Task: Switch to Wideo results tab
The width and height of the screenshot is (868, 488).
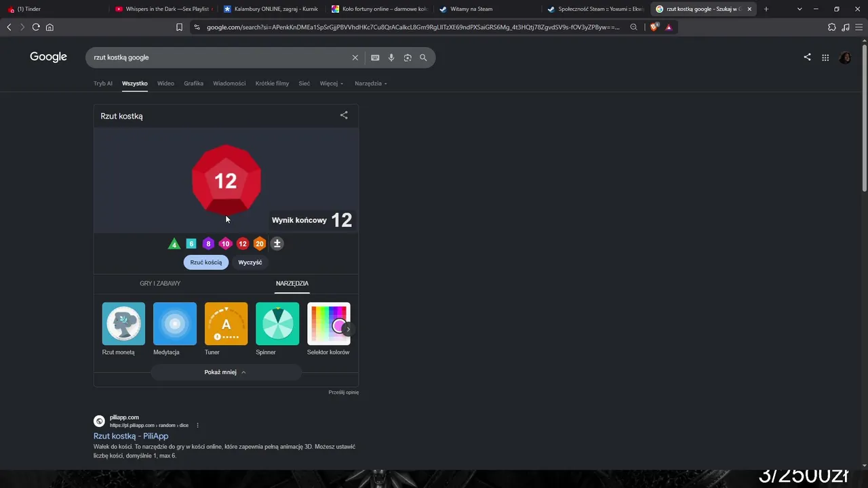Action: pyautogui.click(x=165, y=83)
